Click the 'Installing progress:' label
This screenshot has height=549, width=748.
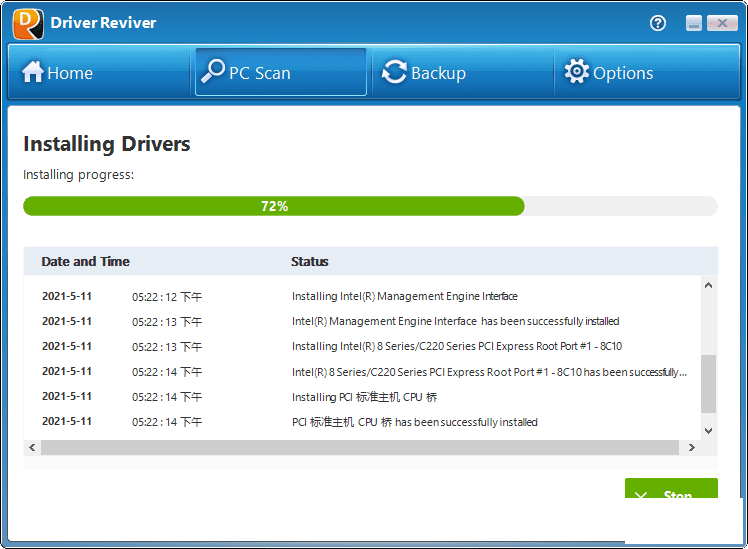[79, 175]
